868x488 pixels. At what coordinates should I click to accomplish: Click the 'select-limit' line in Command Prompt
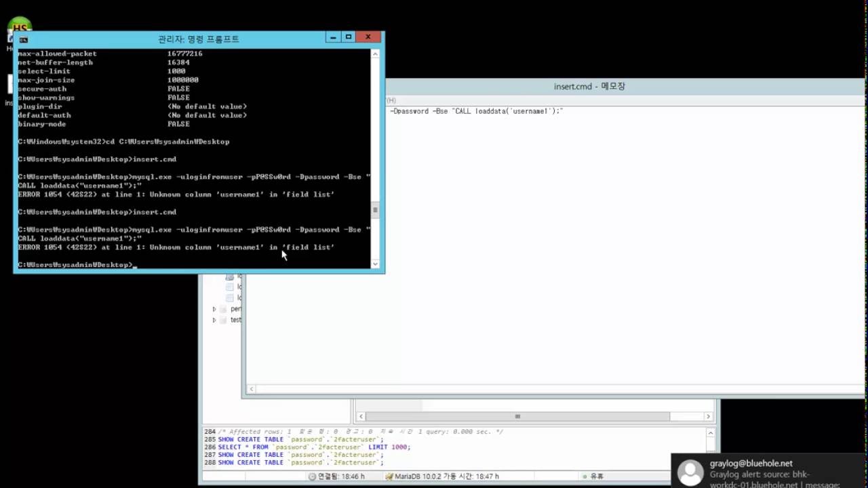[x=101, y=71]
